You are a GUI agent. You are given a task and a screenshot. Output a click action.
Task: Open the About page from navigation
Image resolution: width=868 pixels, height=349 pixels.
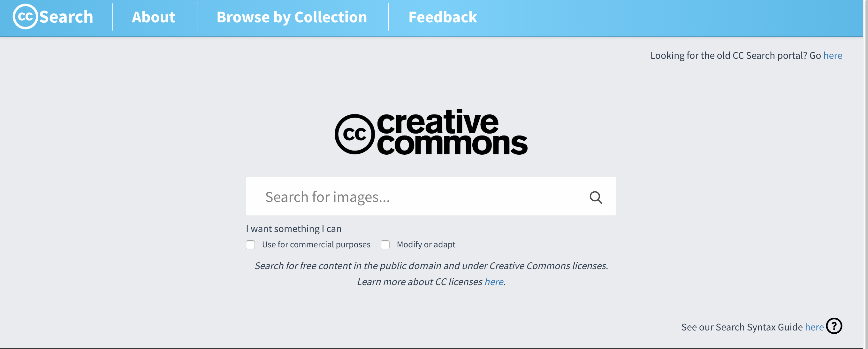click(153, 17)
